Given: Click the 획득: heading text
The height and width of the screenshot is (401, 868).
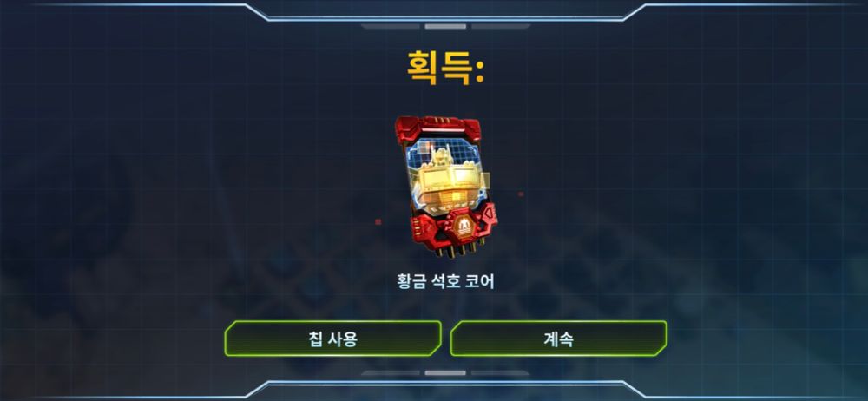Looking at the screenshot, I should 445,69.
